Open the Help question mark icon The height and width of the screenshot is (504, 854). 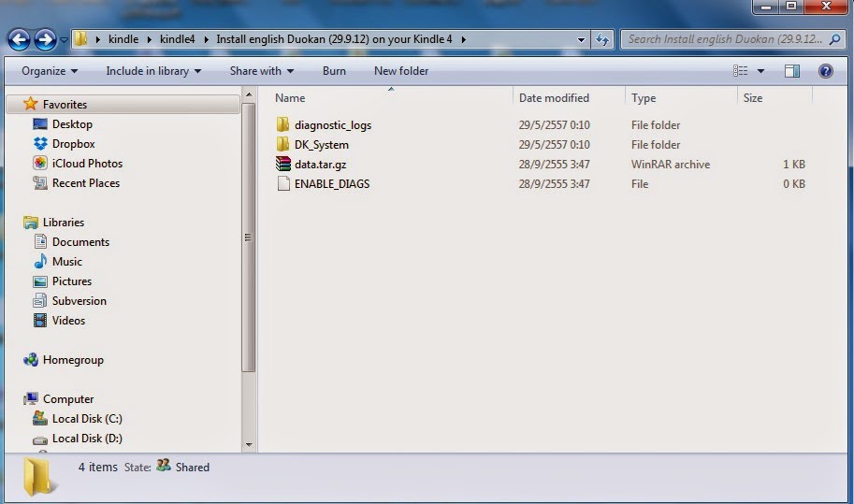click(825, 71)
